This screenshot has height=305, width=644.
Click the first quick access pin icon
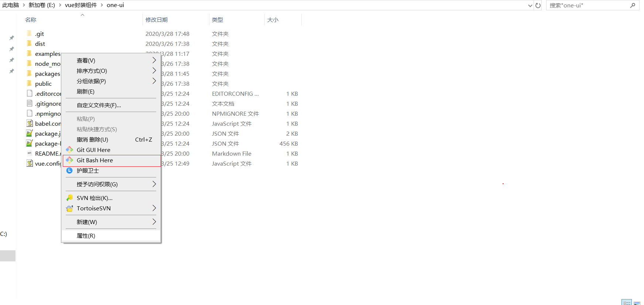click(12, 38)
